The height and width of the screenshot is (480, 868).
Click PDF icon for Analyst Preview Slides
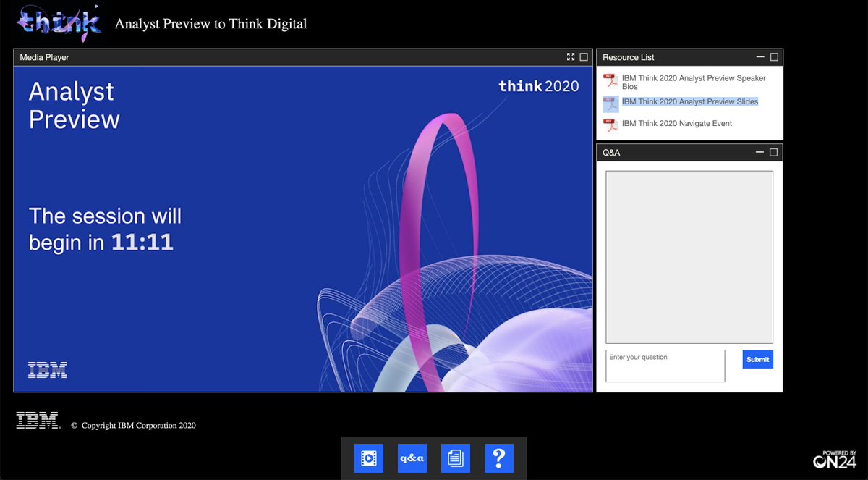point(610,104)
